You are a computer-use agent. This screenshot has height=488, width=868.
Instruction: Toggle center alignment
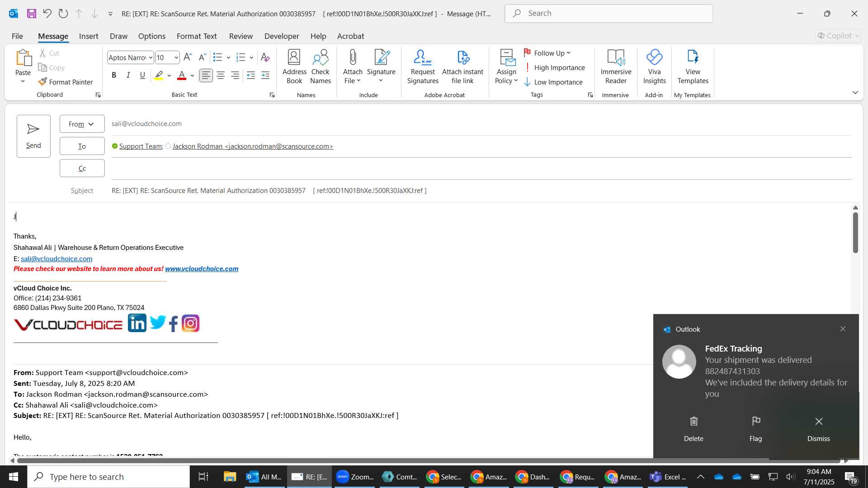pyautogui.click(x=221, y=75)
